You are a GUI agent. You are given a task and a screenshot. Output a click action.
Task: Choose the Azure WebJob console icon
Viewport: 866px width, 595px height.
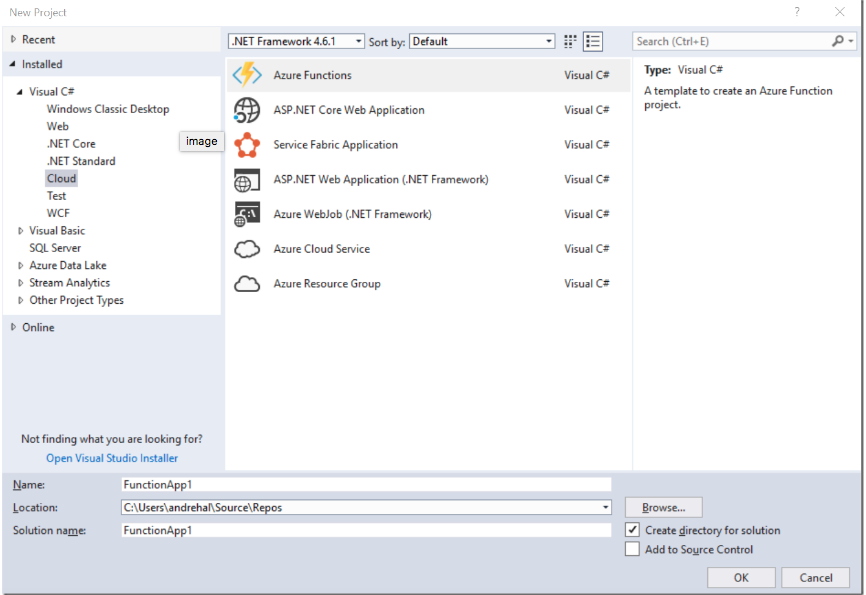[x=246, y=214]
